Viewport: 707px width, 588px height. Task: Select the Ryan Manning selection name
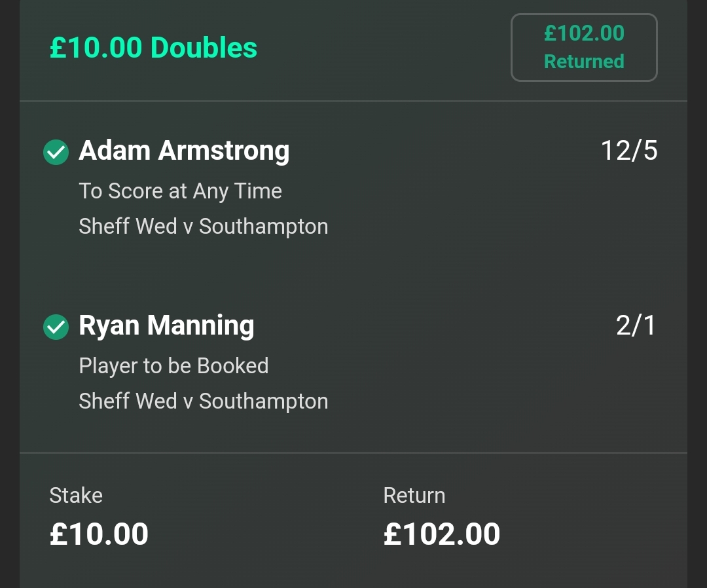tap(166, 326)
